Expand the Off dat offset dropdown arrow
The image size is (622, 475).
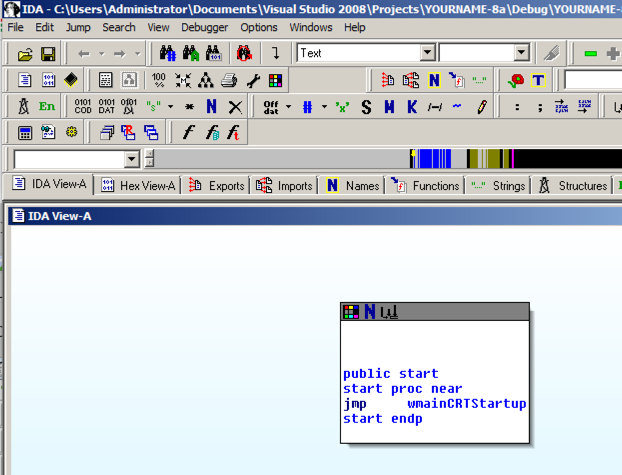[x=288, y=106]
